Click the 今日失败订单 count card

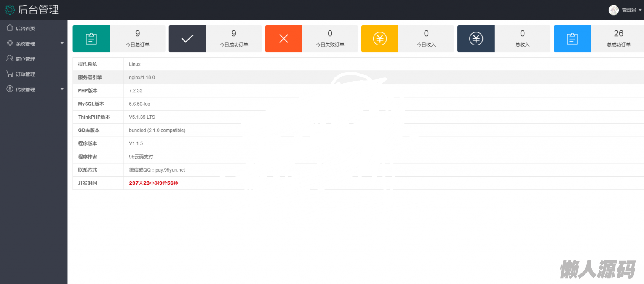tap(330, 39)
